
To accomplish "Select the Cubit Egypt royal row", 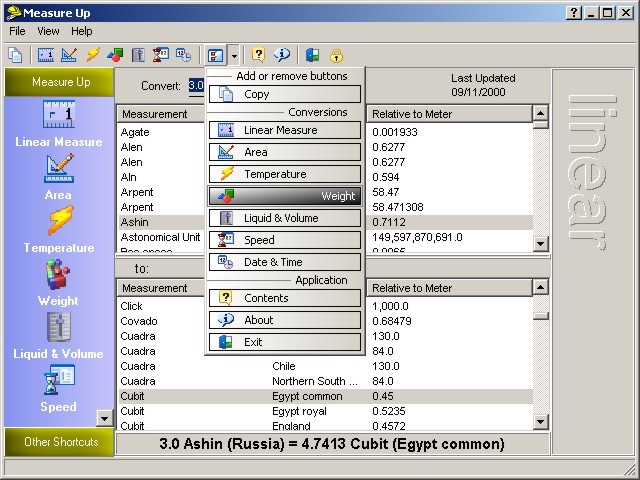I will tap(325, 411).
